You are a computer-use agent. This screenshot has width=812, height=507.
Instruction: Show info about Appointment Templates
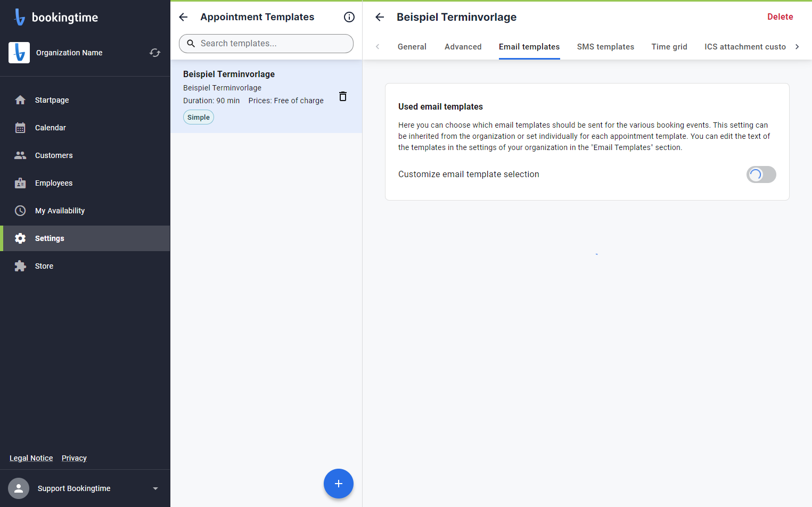[x=349, y=17]
